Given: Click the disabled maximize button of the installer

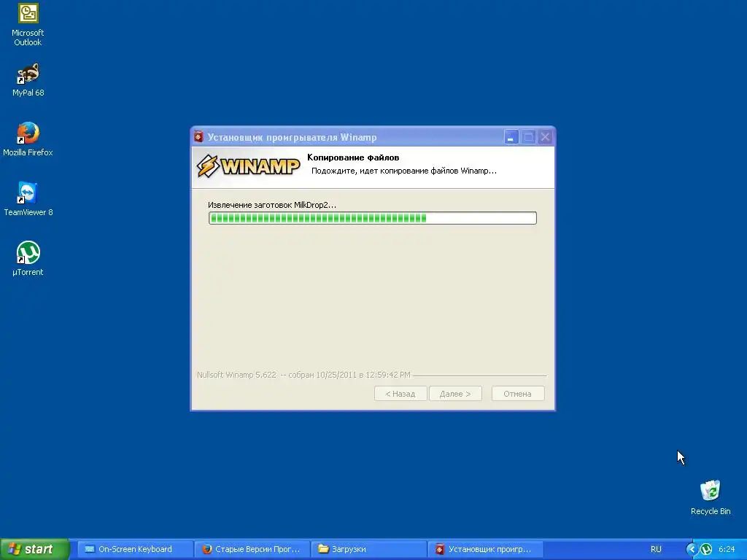Looking at the screenshot, I should pyautogui.click(x=528, y=137).
